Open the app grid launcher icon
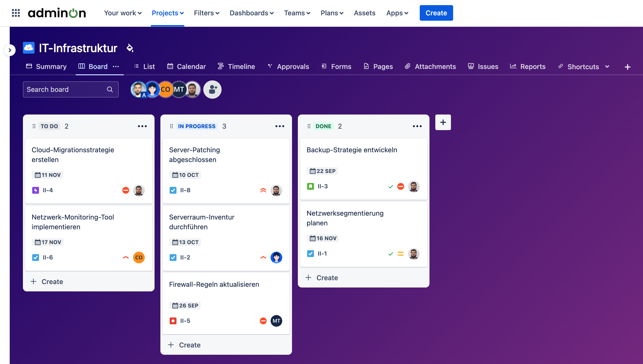643x364 pixels. tap(16, 13)
